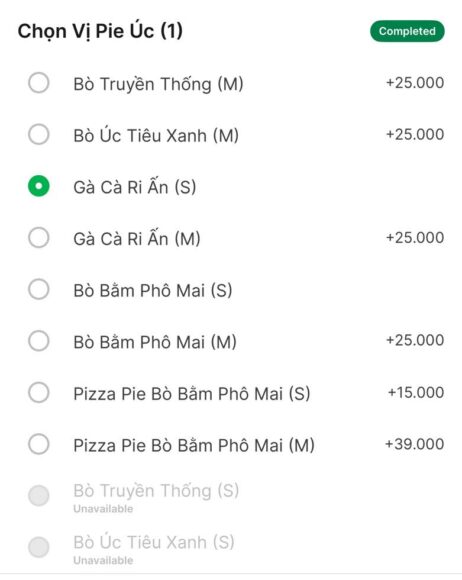Tap Pizza Pie Bò Bằm Phô Mai (M) label
462x580 pixels.
[194, 445]
